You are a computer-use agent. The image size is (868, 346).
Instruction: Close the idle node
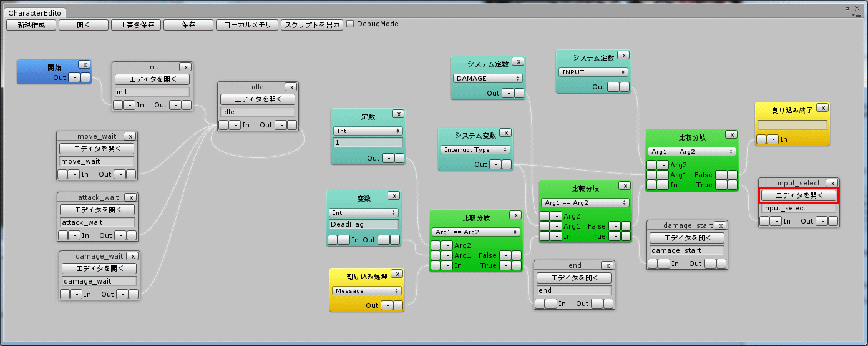291,87
